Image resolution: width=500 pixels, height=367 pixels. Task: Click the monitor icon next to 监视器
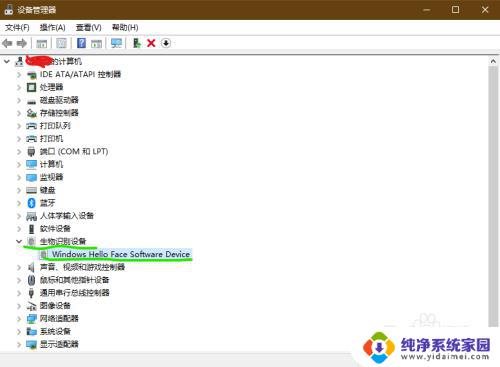[31, 177]
